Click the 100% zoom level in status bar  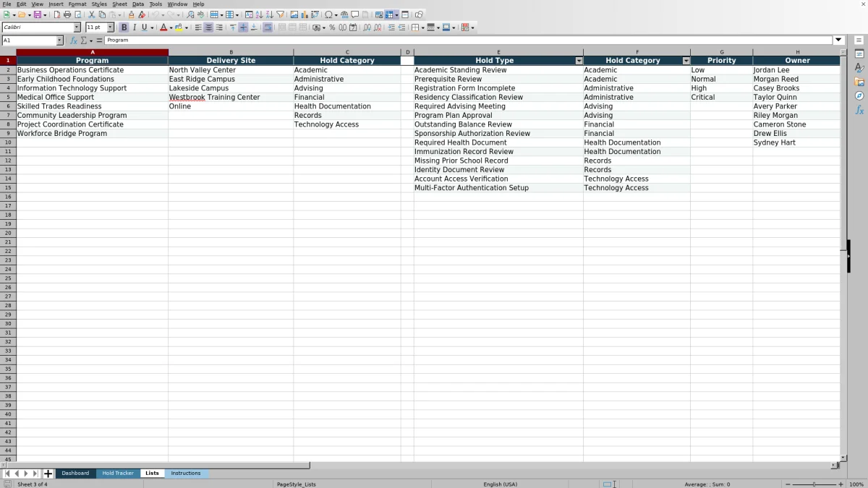(856, 484)
